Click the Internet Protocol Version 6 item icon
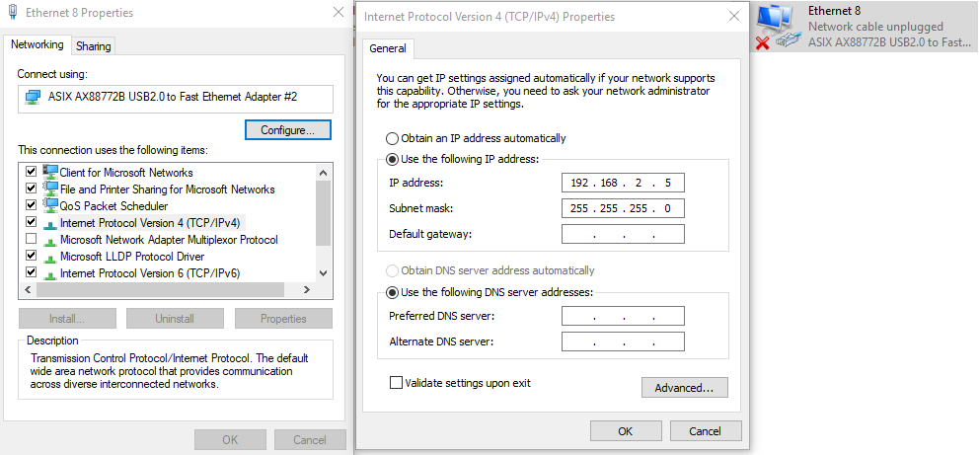Viewport: 980px width, 455px height. [x=50, y=273]
